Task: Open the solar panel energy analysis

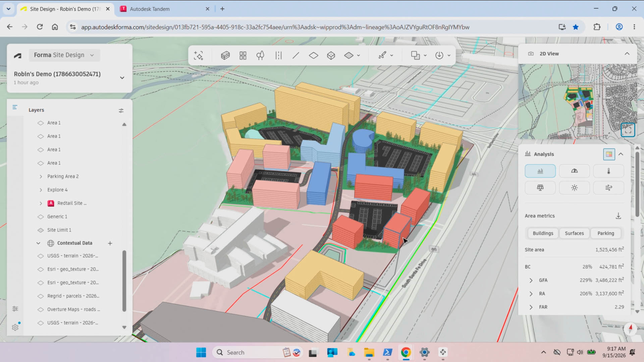Action: tap(540, 188)
